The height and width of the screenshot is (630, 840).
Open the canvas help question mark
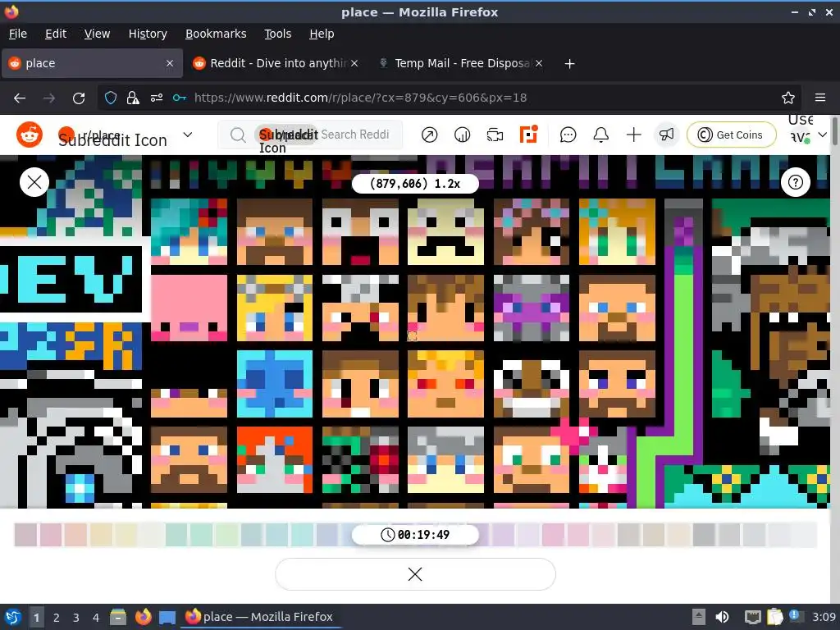point(795,182)
